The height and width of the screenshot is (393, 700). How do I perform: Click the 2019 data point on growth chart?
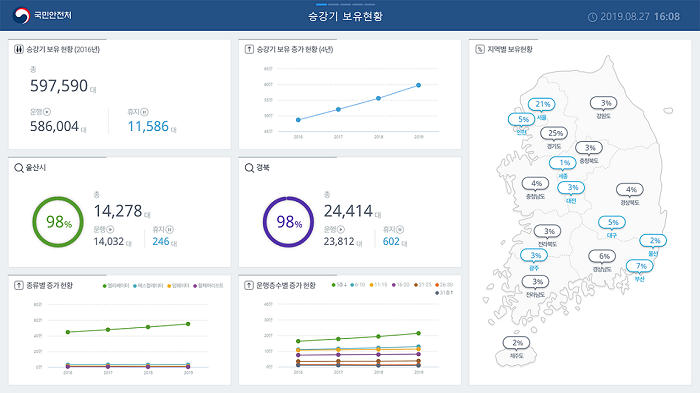(418, 85)
